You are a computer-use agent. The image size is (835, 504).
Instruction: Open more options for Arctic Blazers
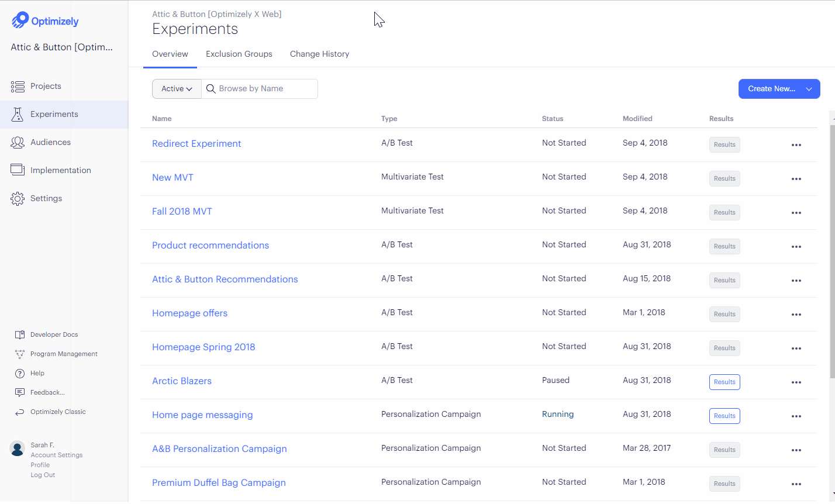796,382
